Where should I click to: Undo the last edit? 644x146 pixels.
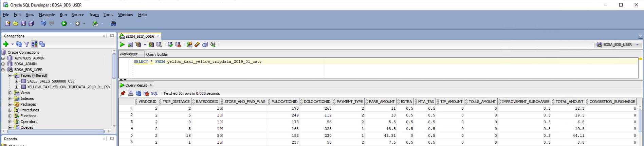point(43,23)
